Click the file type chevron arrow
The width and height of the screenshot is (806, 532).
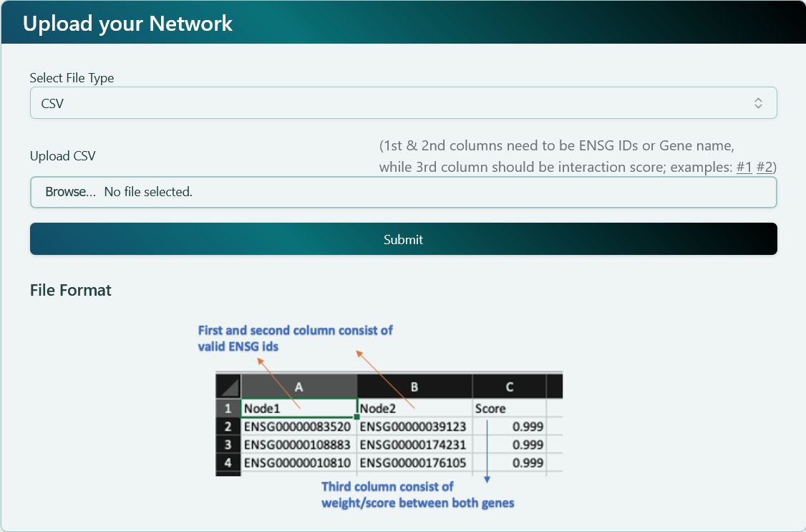click(x=759, y=102)
